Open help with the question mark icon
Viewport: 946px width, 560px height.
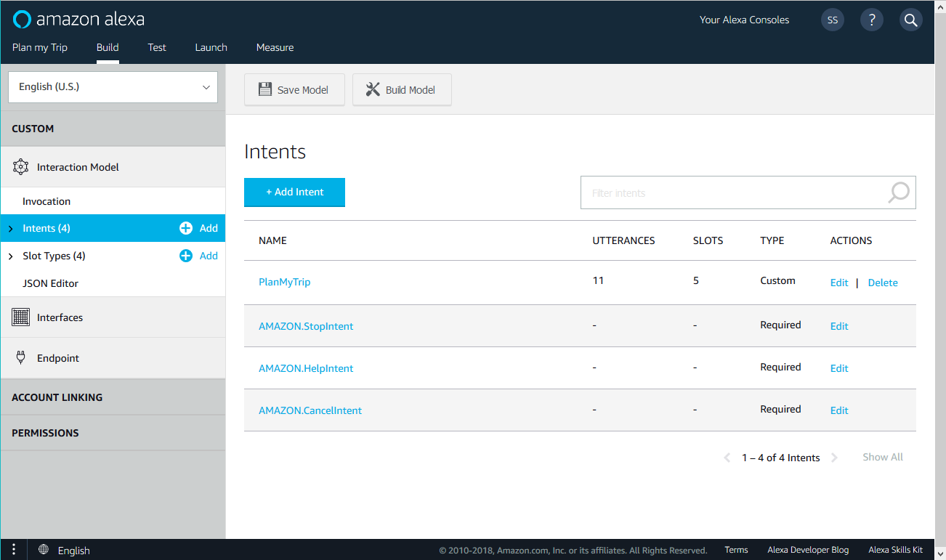[x=871, y=20]
